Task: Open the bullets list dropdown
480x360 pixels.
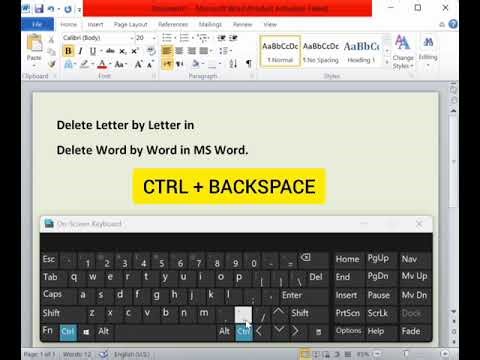Action: click(175, 38)
